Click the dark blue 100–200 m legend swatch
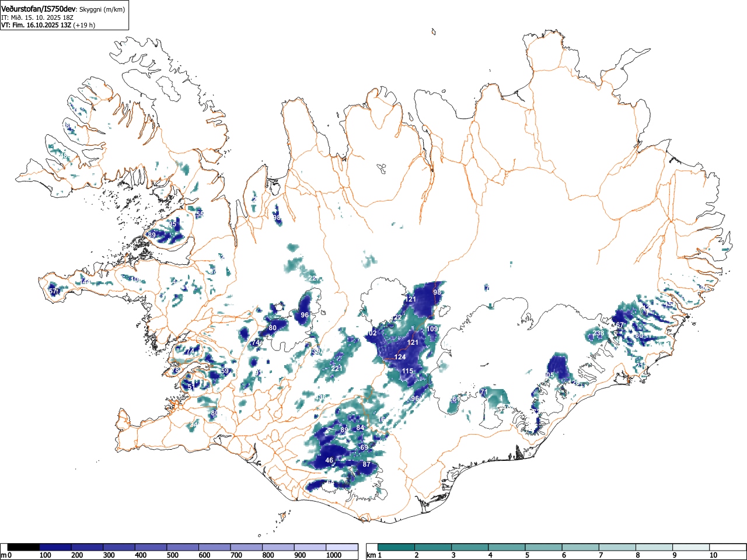 (x=55, y=547)
